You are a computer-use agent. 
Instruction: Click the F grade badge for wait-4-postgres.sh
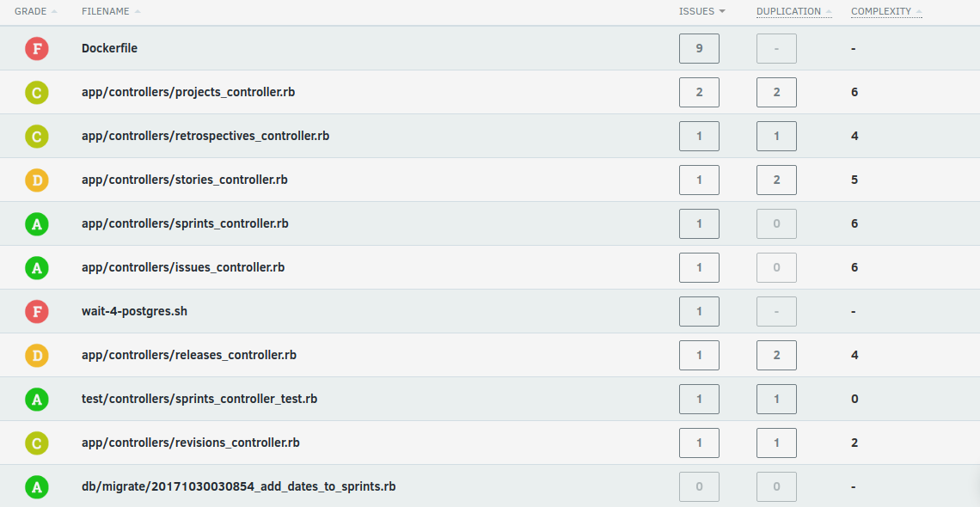tap(36, 312)
